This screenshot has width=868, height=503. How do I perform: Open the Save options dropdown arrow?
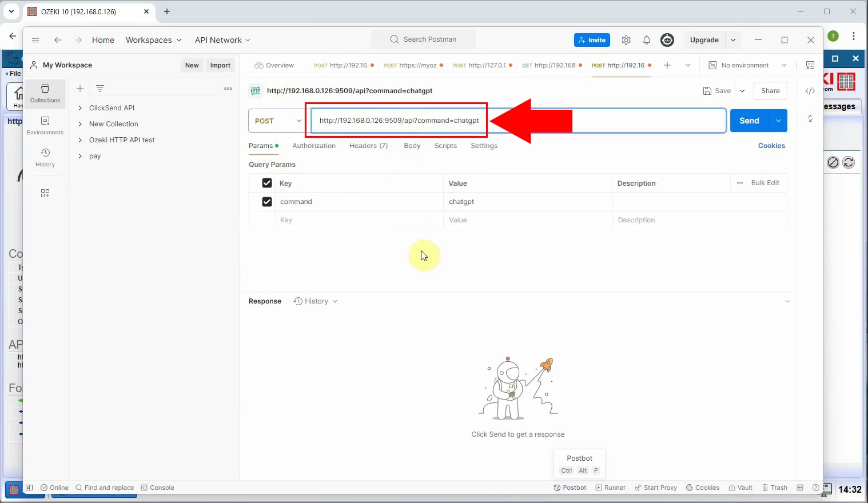(x=742, y=91)
